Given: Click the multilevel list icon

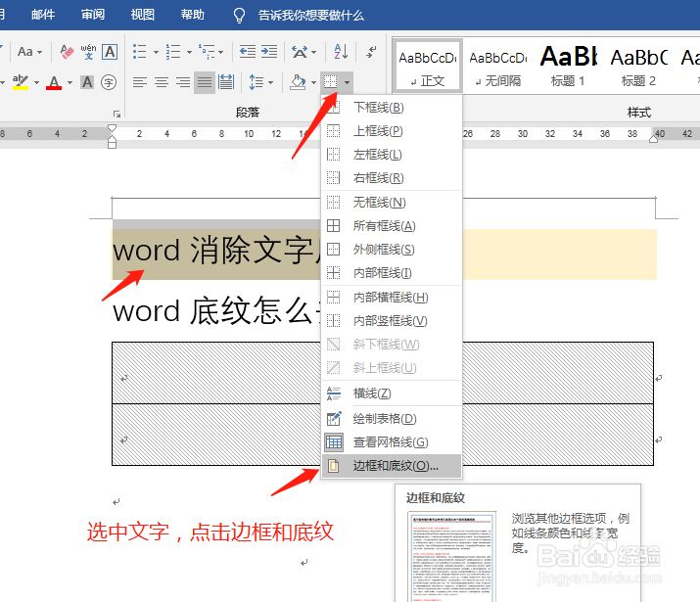Looking at the screenshot, I should pyautogui.click(x=207, y=52).
